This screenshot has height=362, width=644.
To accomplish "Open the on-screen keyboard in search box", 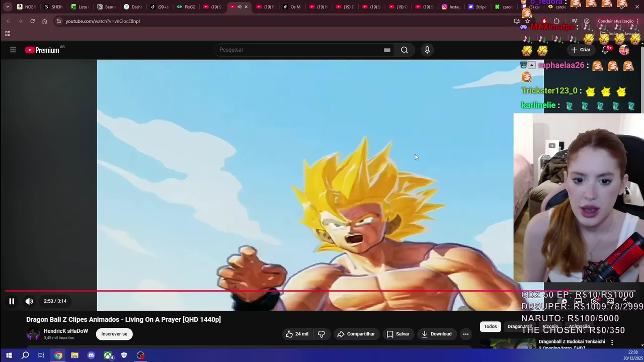I will point(387,50).
